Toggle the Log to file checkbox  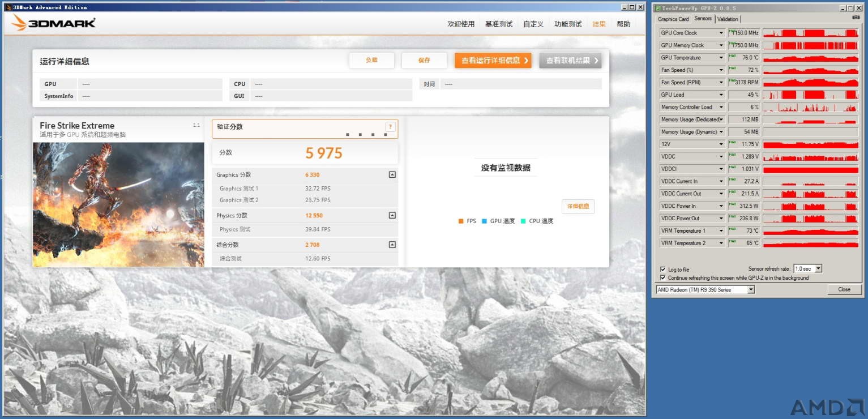click(x=663, y=270)
